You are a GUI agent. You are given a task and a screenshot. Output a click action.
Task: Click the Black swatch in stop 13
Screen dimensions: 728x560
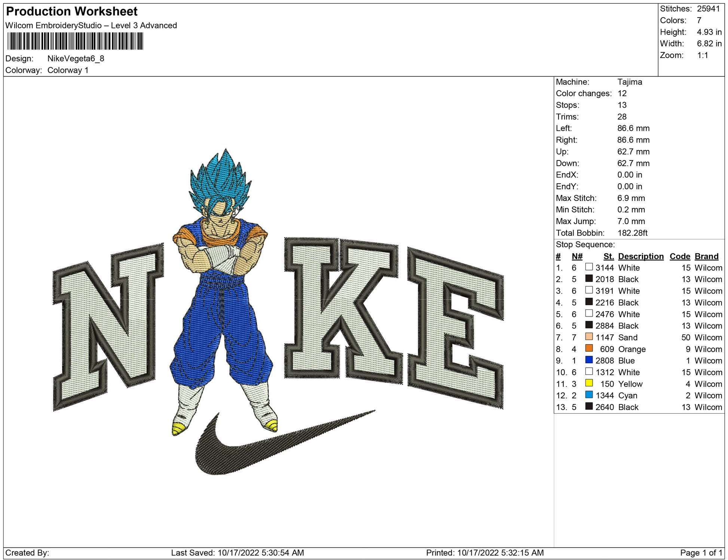coord(589,406)
